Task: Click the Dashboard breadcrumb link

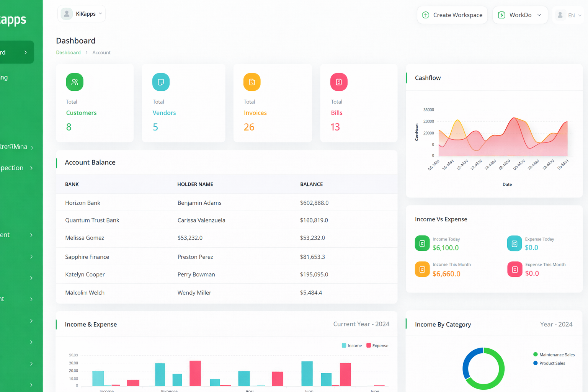Action: pos(68,52)
